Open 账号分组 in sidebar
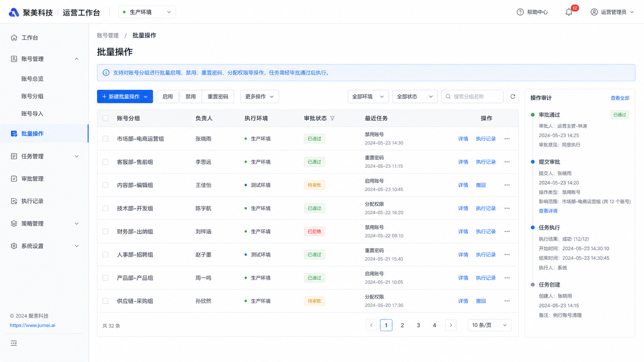Screen dimensions: 644x362 point(32,96)
